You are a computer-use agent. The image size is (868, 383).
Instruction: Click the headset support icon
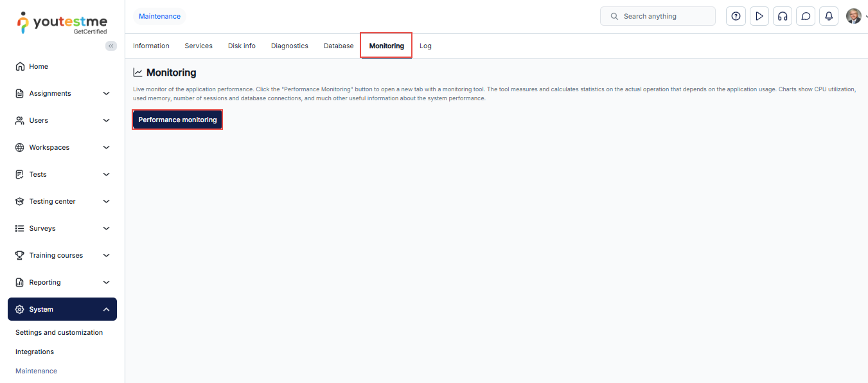pos(783,16)
